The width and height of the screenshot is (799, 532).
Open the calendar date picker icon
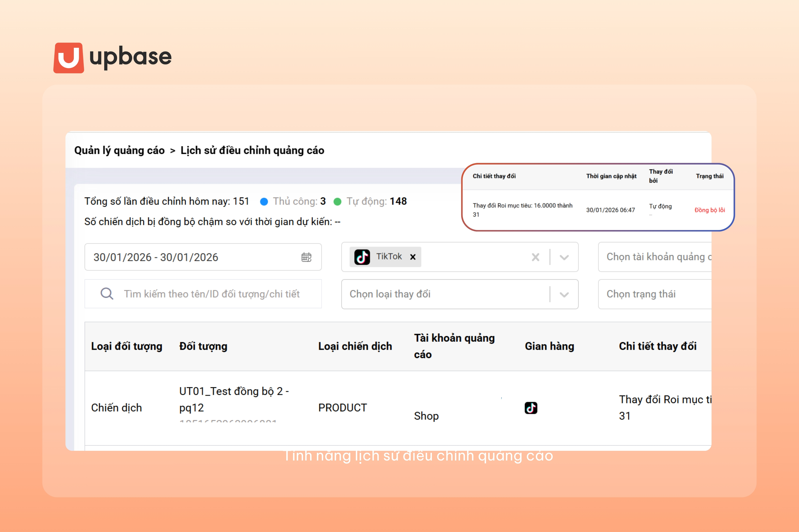[306, 257]
